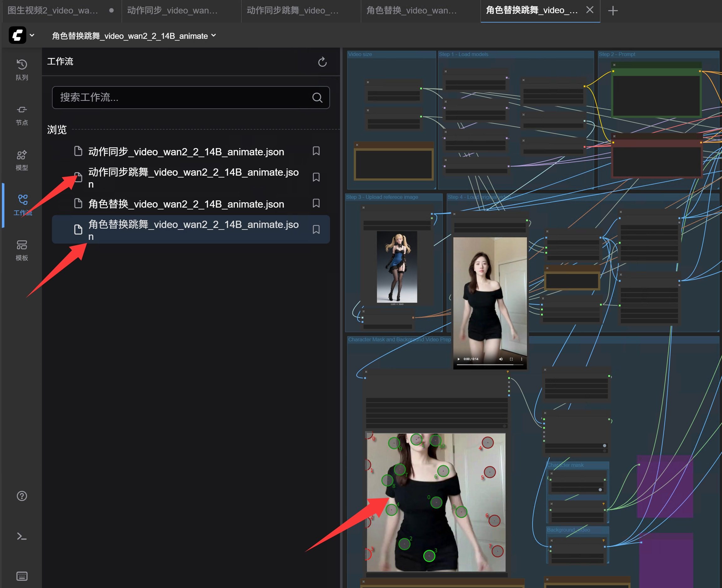
Task: Open the Nodes (节点) library panel
Action: coord(22,115)
